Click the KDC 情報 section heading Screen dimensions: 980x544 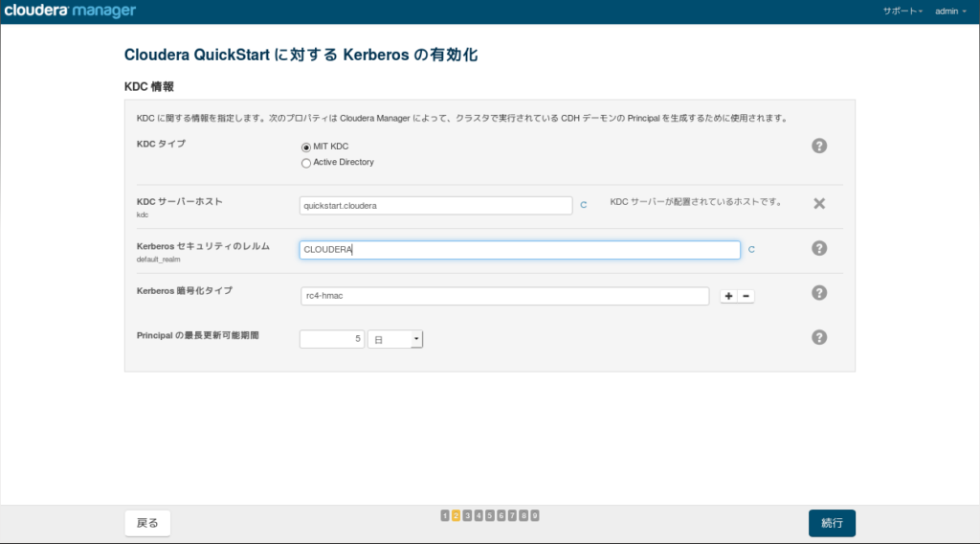(x=148, y=87)
